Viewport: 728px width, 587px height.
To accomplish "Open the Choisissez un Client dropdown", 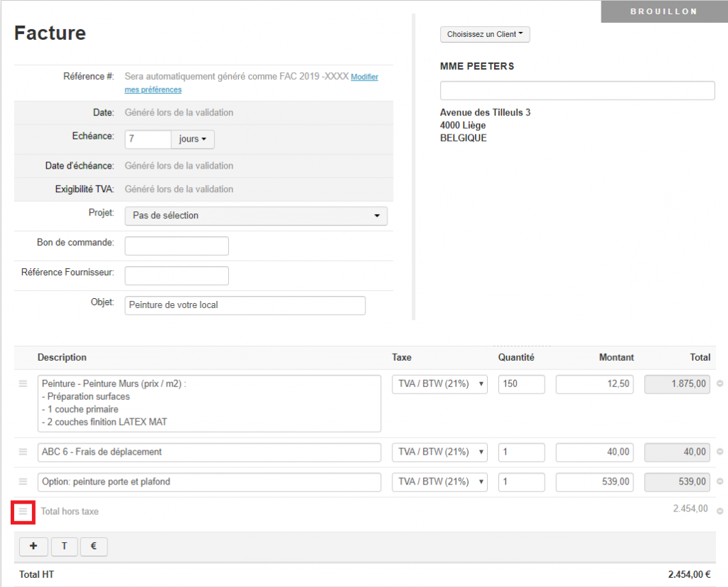I will [485, 34].
